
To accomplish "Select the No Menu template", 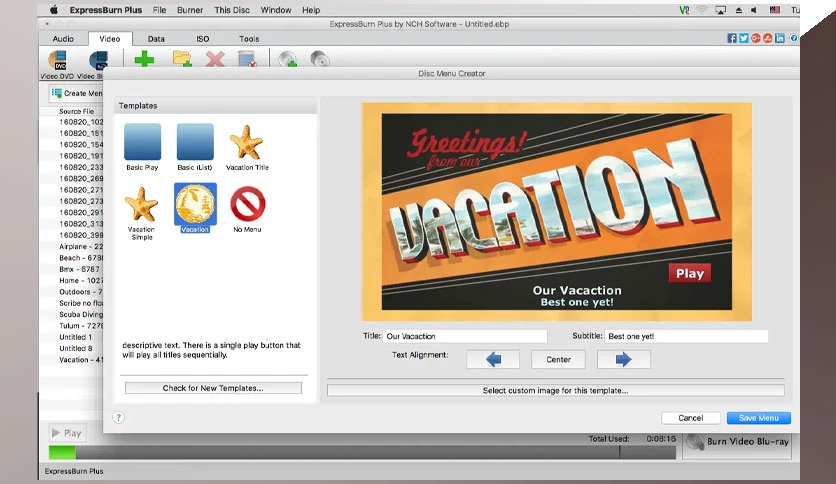I will [247, 209].
